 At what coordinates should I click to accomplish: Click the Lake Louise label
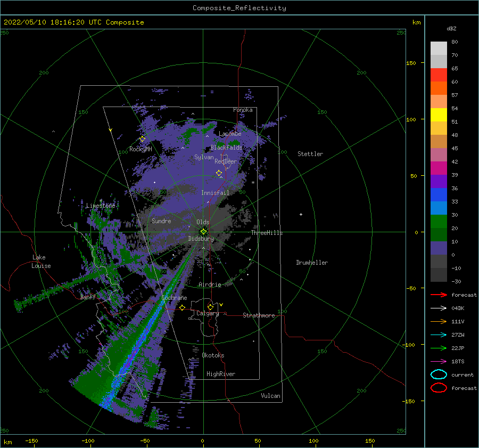(x=41, y=262)
